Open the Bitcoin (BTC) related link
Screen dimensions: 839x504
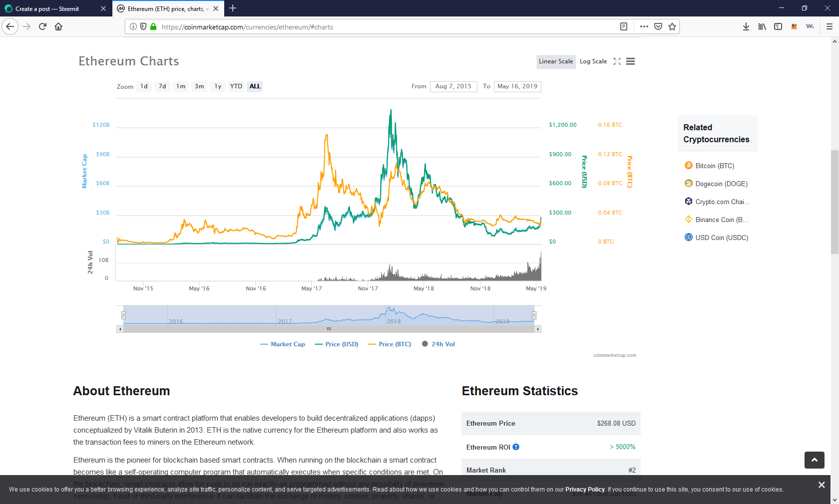pos(715,166)
